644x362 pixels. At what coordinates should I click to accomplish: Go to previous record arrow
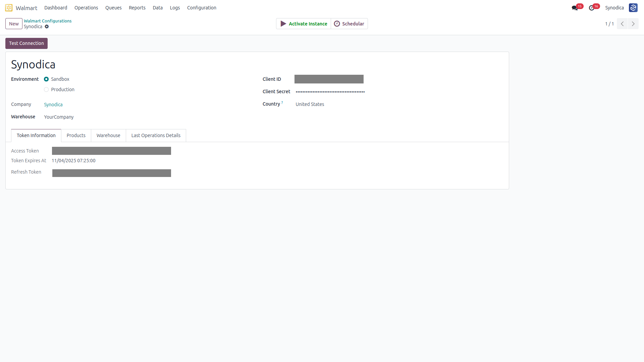coord(622,24)
